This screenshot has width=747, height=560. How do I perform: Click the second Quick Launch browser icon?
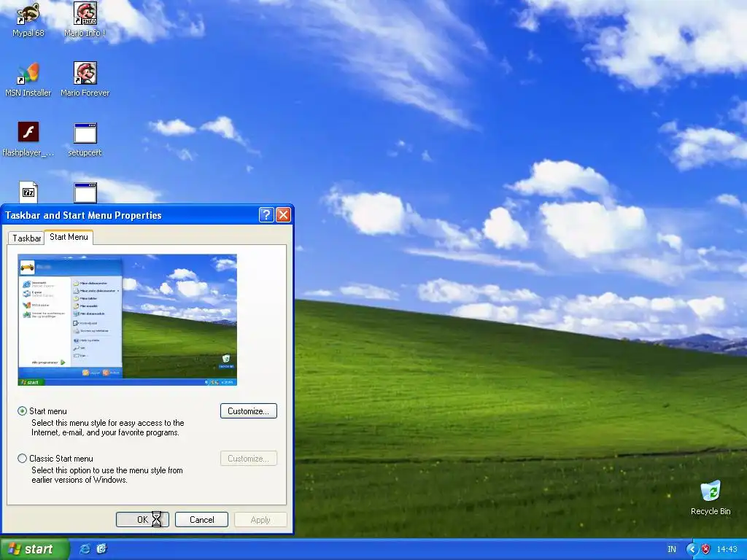(101, 548)
